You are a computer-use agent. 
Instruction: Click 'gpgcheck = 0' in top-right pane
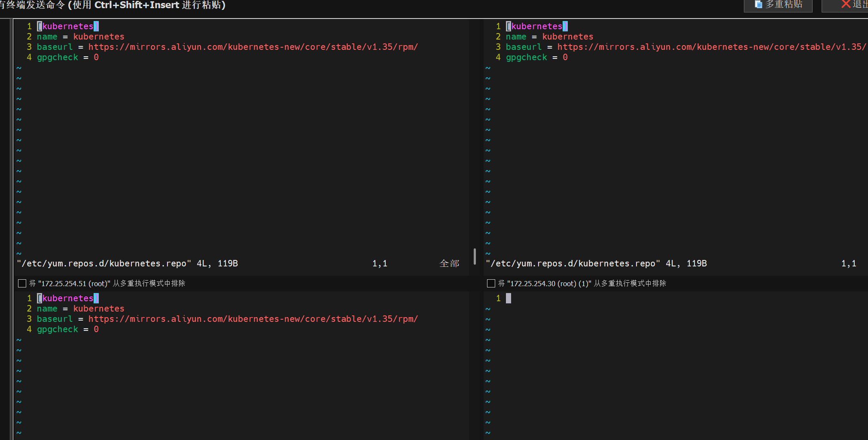537,57
